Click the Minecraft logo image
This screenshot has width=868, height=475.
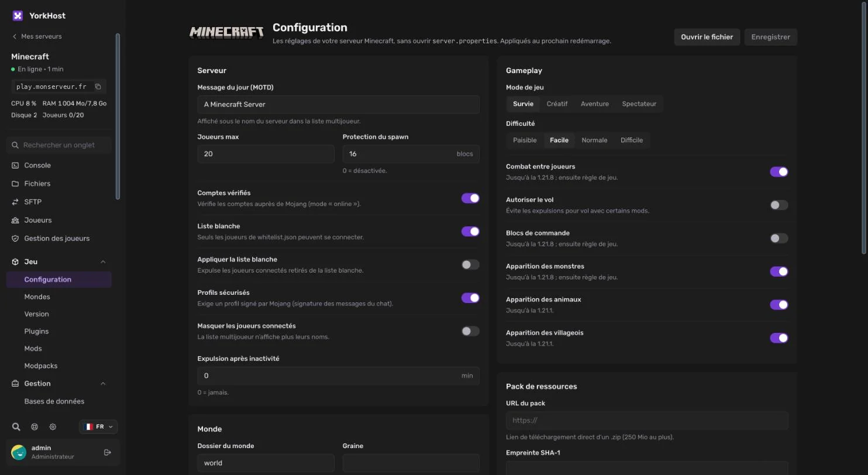pyautogui.click(x=226, y=33)
